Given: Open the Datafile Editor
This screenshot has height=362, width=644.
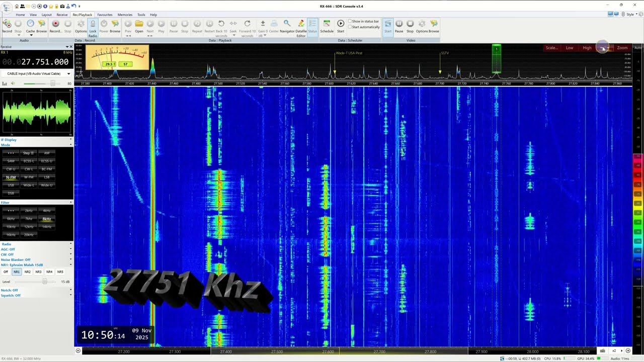Looking at the screenshot, I should coord(301,27).
